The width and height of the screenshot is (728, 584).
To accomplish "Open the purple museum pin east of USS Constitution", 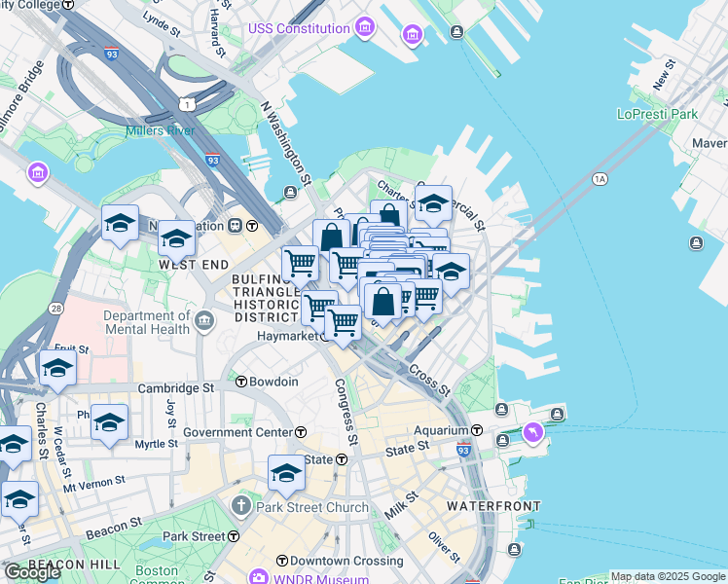I will click(413, 34).
